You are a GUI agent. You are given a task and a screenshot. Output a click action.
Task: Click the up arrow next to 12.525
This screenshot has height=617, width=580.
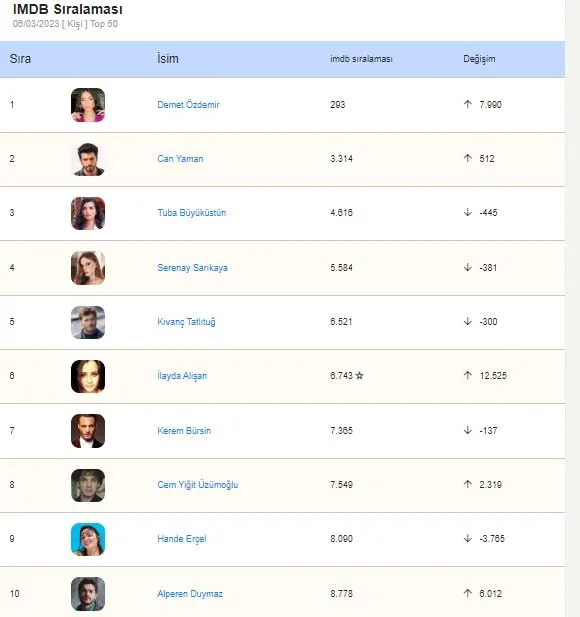pyautogui.click(x=467, y=375)
